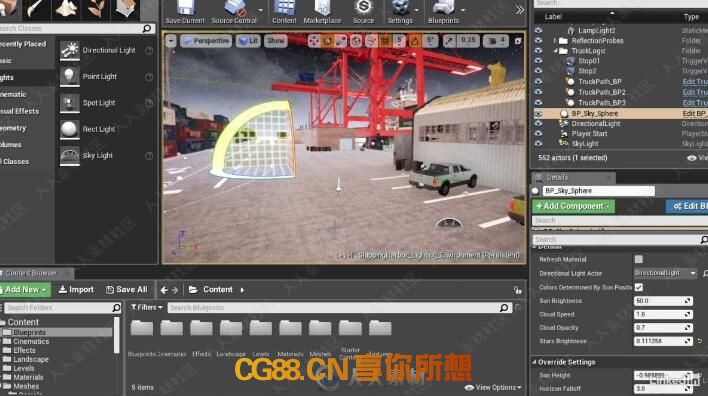
Task: Click the Save Current toolbar icon
Action: point(185,8)
